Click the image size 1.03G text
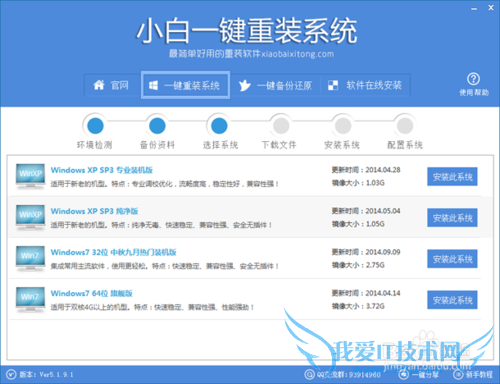This screenshot has width=500, height=384. click(x=375, y=183)
